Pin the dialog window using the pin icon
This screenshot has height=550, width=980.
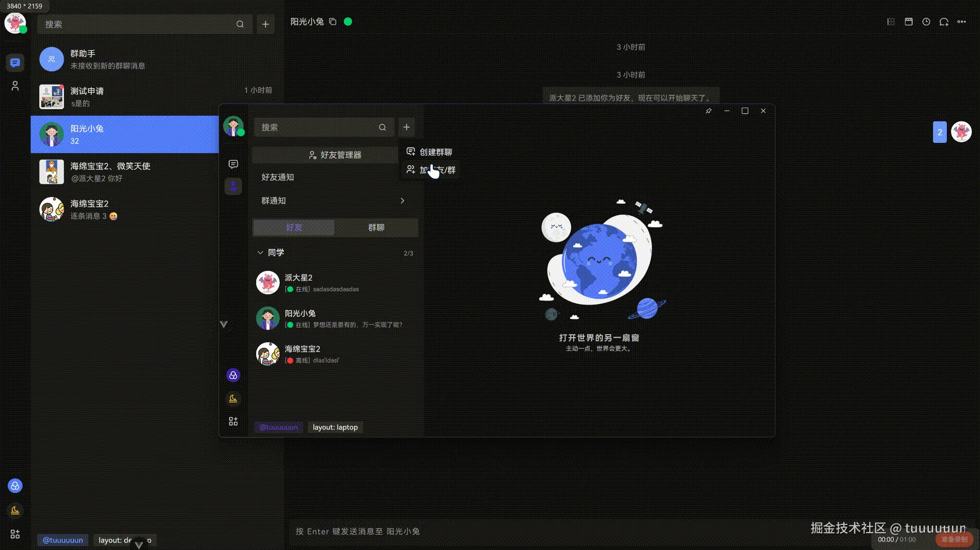pos(708,111)
